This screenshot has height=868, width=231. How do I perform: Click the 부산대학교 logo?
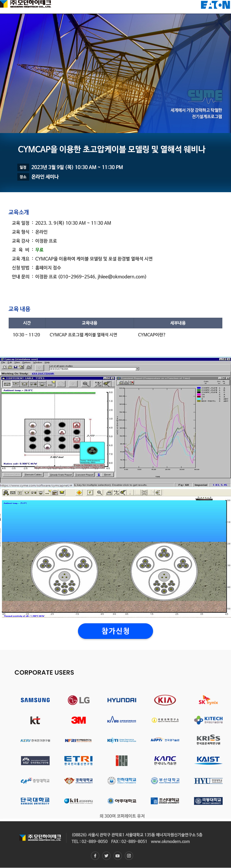coord(165,780)
